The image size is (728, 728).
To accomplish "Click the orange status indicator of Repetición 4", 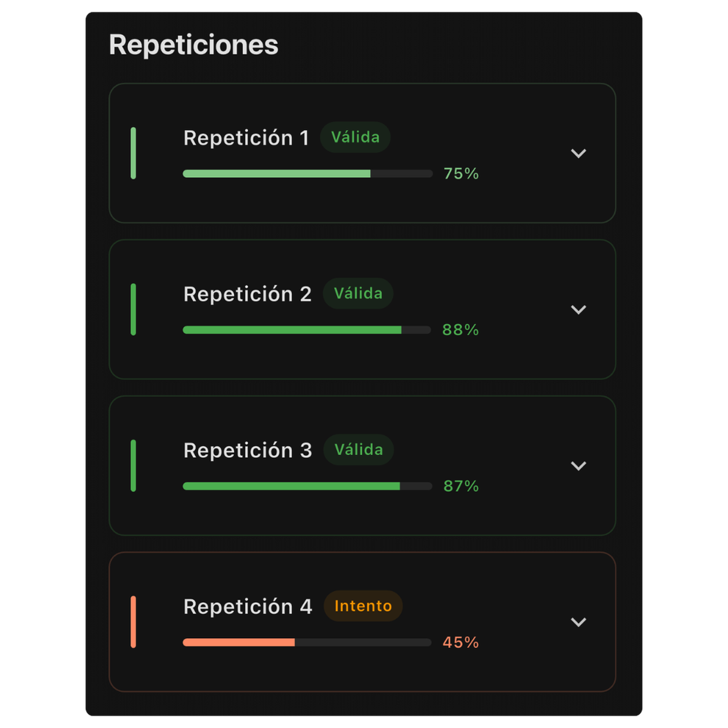I will coord(133,621).
